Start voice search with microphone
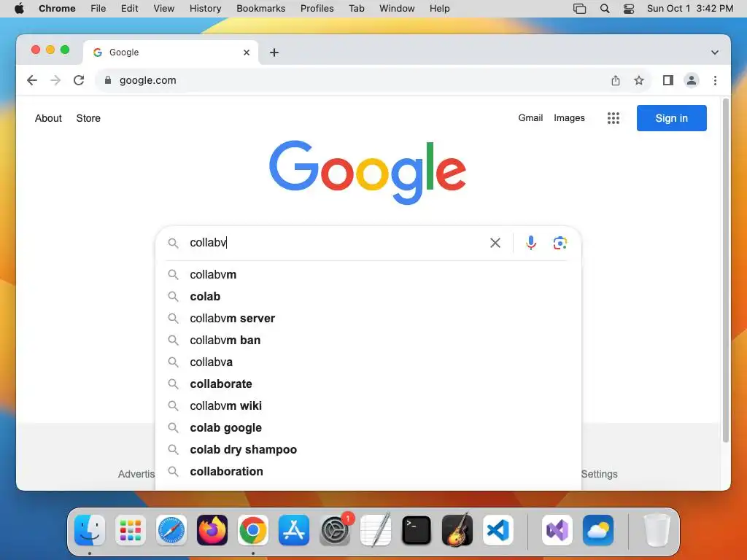This screenshot has height=560, width=747. click(x=531, y=243)
